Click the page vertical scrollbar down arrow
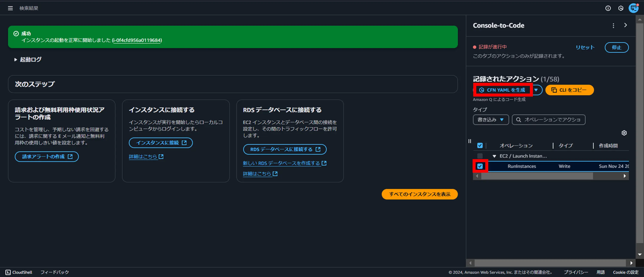 [x=640, y=255]
